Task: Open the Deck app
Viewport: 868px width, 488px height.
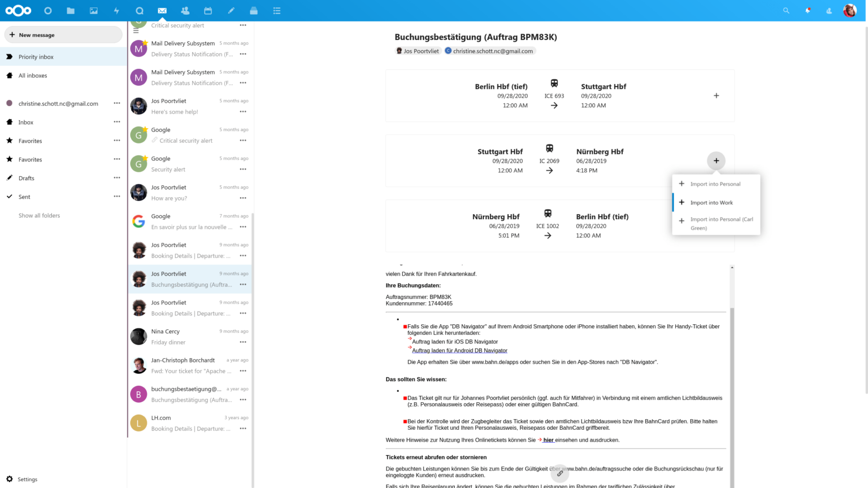Action: pyautogui.click(x=253, y=10)
